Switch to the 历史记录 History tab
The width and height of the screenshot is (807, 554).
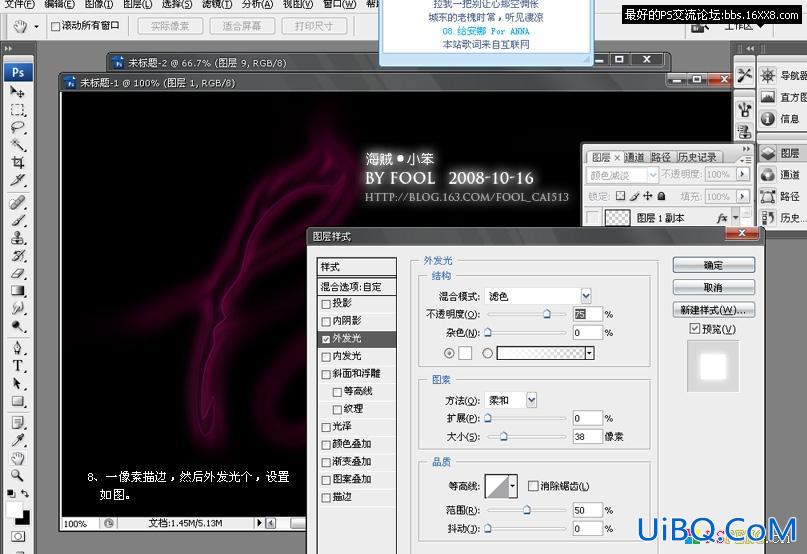(x=697, y=157)
